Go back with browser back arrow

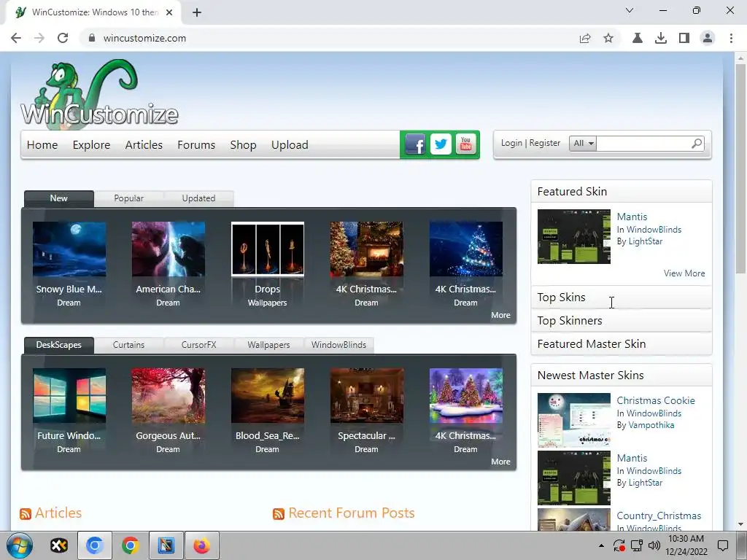coord(16,38)
